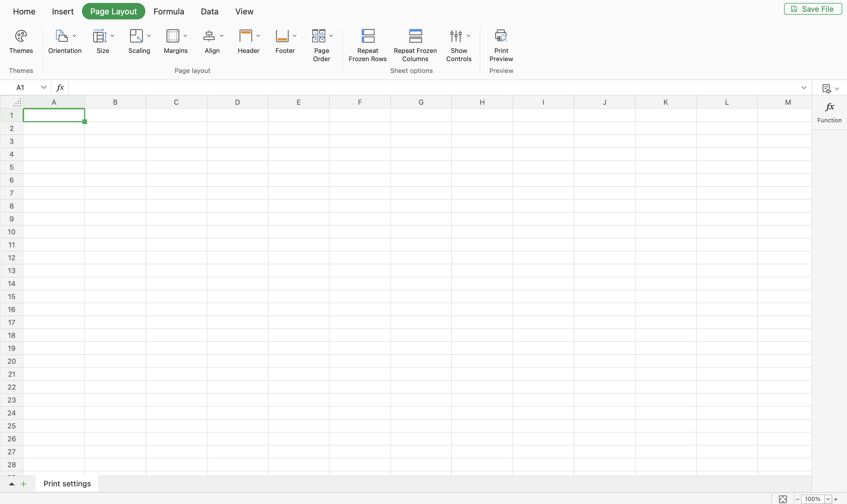Click the Print Preview icon
This screenshot has height=504, width=847.
click(x=501, y=36)
